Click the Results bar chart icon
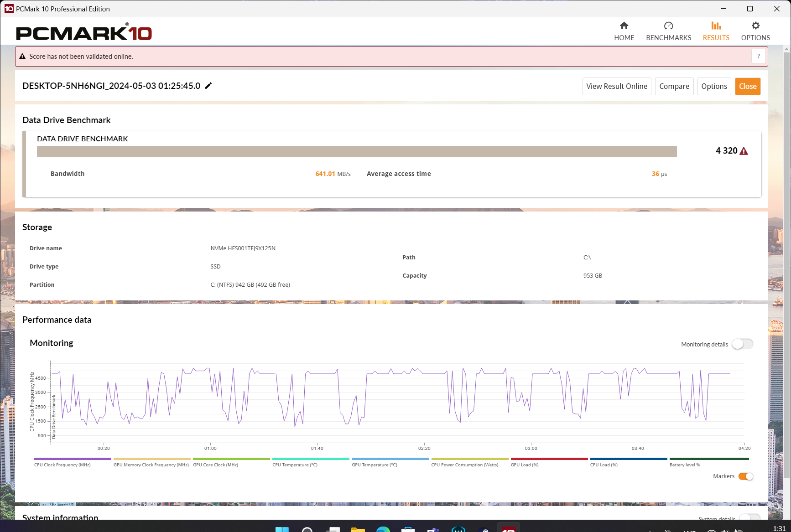 (x=716, y=26)
